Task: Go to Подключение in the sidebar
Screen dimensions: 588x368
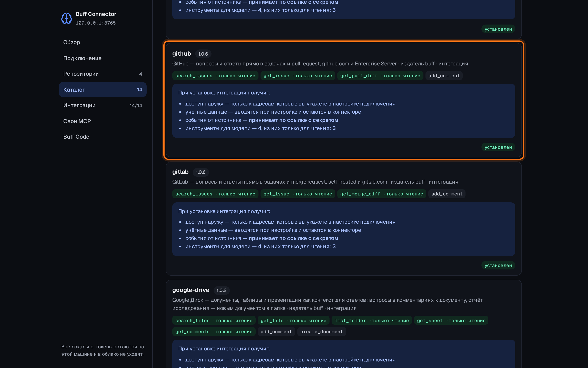Action: click(102, 58)
